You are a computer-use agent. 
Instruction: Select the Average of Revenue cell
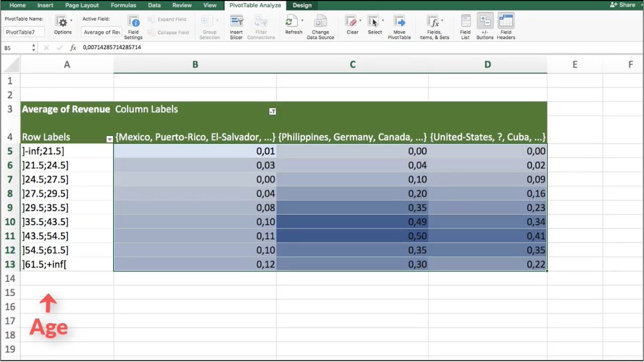coord(67,109)
